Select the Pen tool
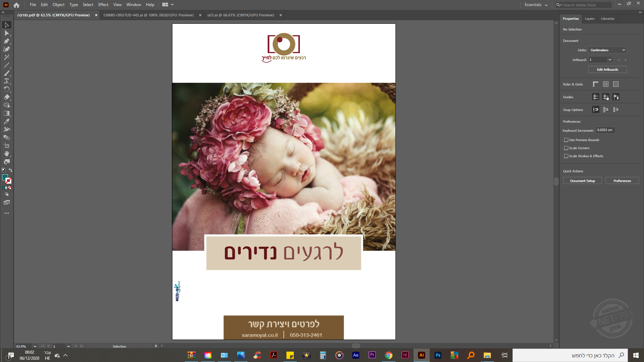Image resolution: width=644 pixels, height=362 pixels. point(6,41)
